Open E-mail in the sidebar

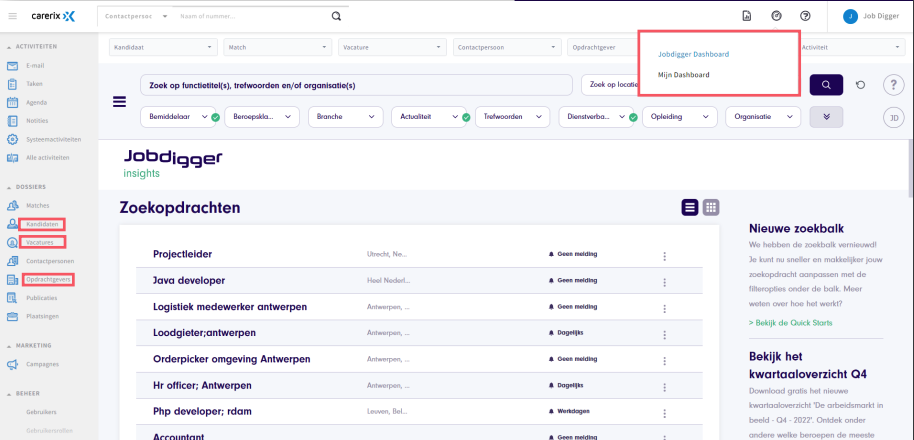click(x=35, y=66)
